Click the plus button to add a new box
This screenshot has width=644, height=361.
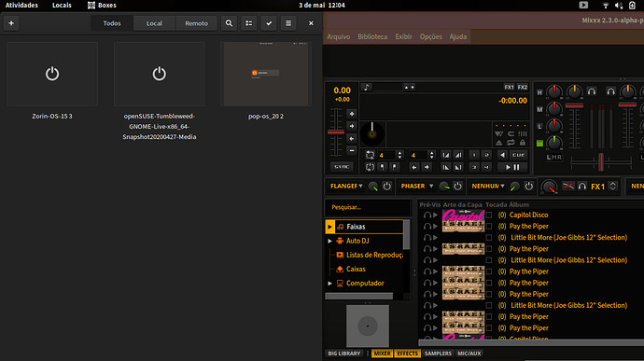11,23
